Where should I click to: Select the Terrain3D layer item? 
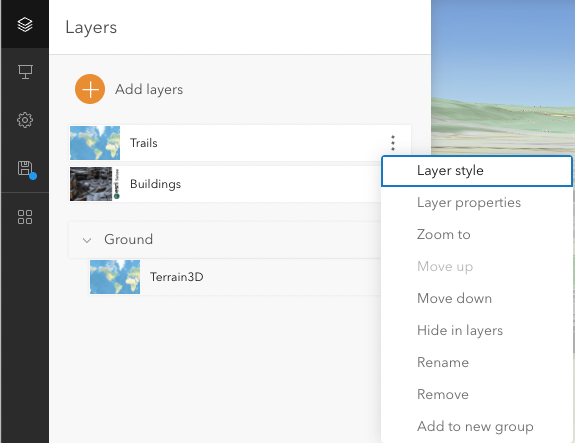click(x=235, y=277)
